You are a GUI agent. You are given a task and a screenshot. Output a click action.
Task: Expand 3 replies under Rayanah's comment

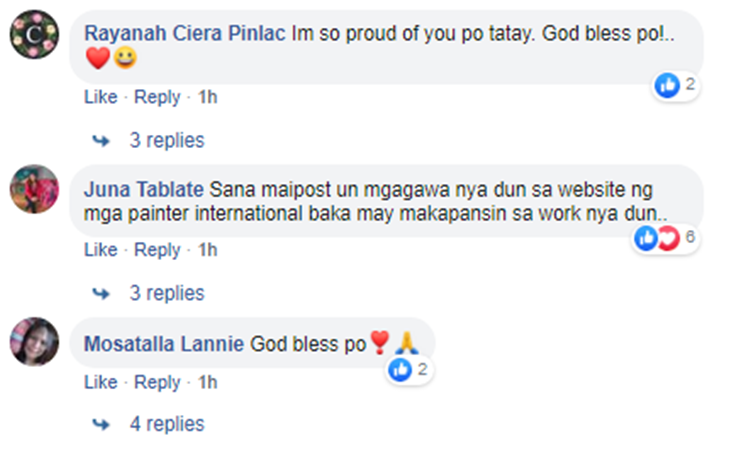point(166,140)
